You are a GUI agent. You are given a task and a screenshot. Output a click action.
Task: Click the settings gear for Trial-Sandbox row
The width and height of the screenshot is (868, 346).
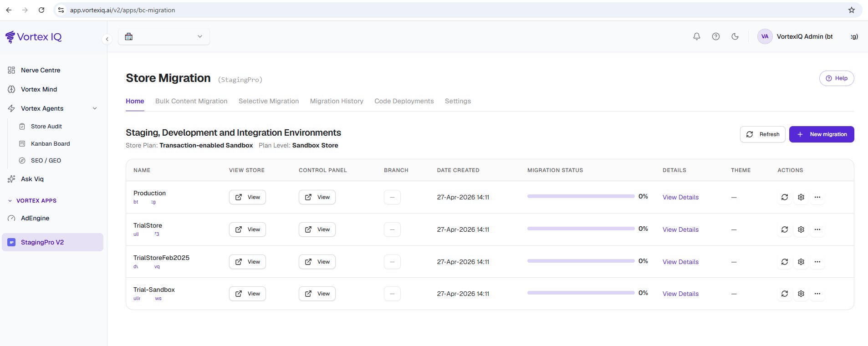pos(801,294)
